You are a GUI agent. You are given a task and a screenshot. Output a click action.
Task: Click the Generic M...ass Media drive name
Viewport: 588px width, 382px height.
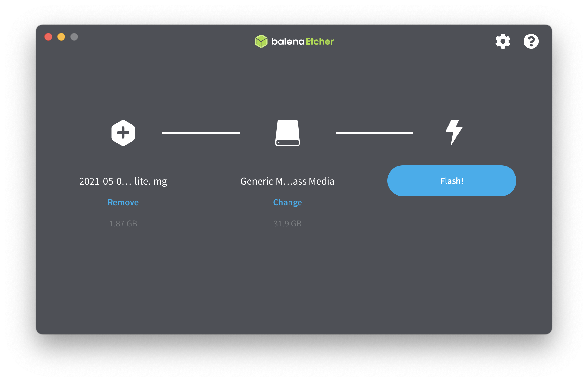click(288, 181)
